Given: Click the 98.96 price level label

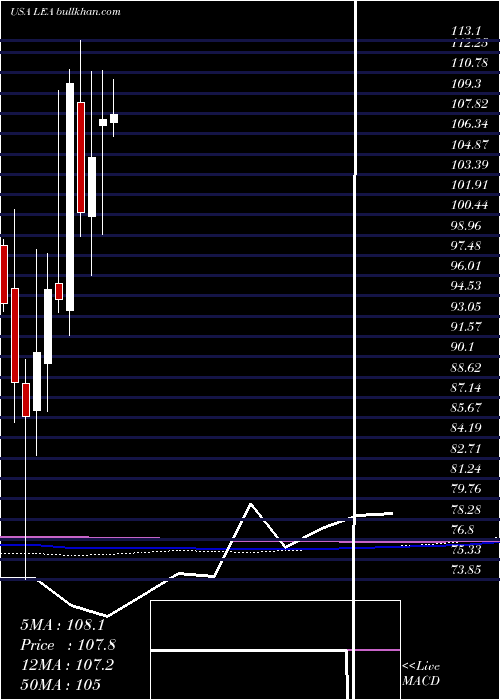Looking at the screenshot, I should [x=466, y=226].
